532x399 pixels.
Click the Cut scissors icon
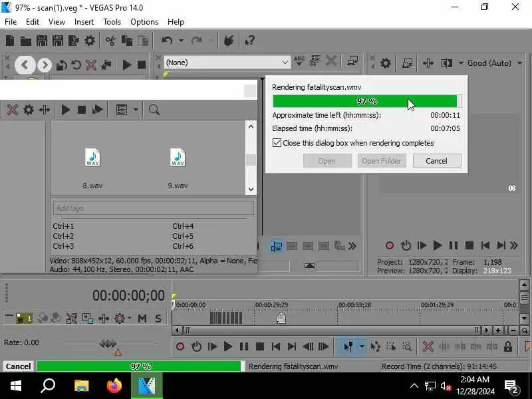(x=110, y=41)
